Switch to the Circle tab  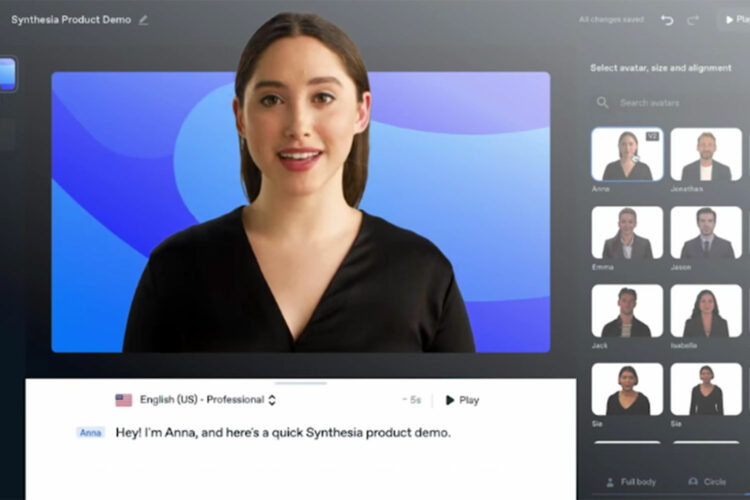click(x=707, y=482)
